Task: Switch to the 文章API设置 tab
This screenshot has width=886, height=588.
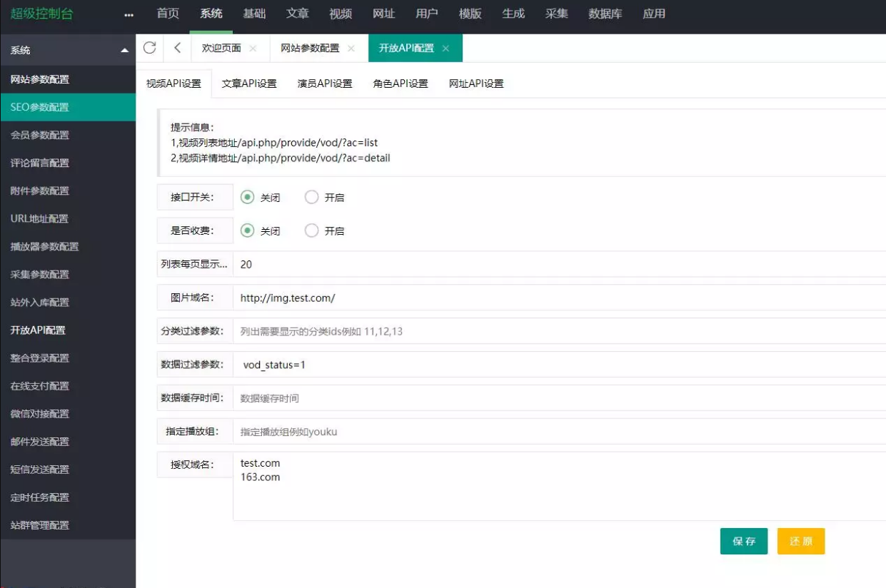Action: [x=249, y=83]
